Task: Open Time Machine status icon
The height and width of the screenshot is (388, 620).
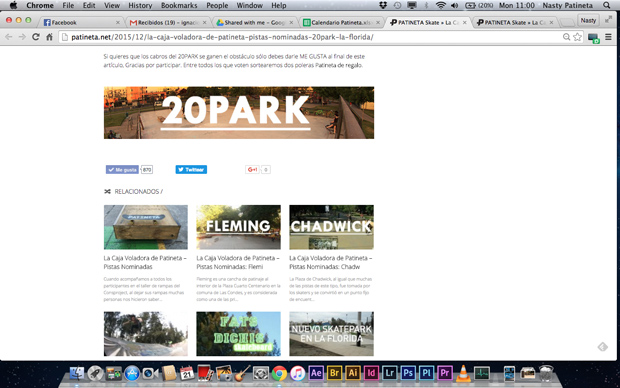Action: tap(397, 5)
